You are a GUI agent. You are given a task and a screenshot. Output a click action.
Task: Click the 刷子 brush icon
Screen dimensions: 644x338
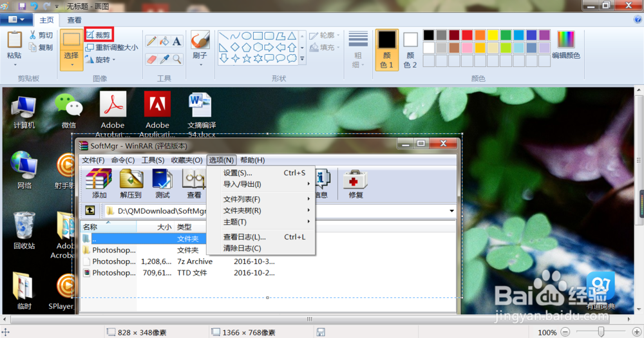coord(200,40)
